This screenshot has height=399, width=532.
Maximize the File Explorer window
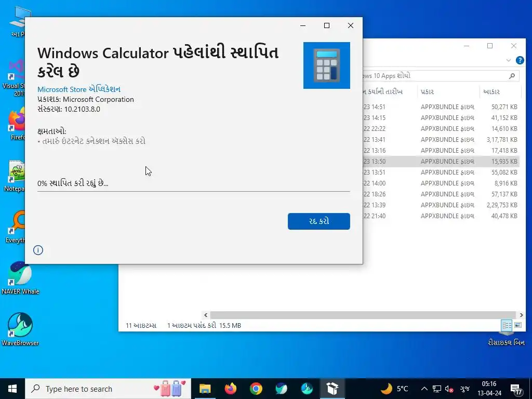pos(490,46)
